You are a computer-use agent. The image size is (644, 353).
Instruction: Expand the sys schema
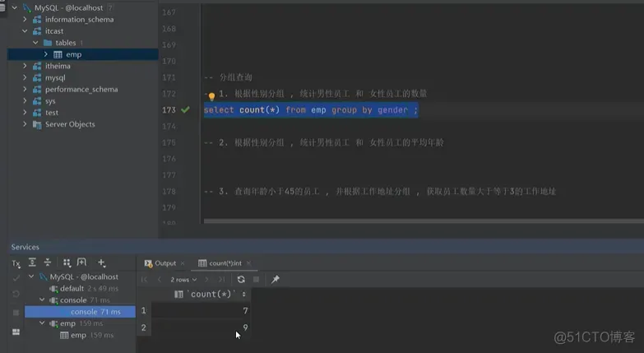(x=25, y=100)
